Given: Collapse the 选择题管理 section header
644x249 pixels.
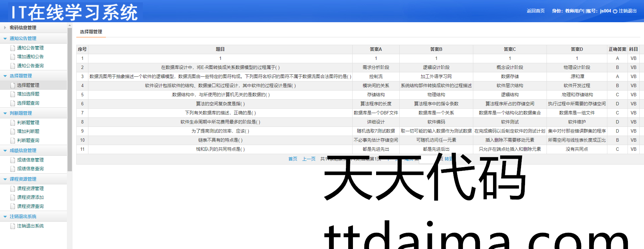Looking at the screenshot, I should (21, 76).
